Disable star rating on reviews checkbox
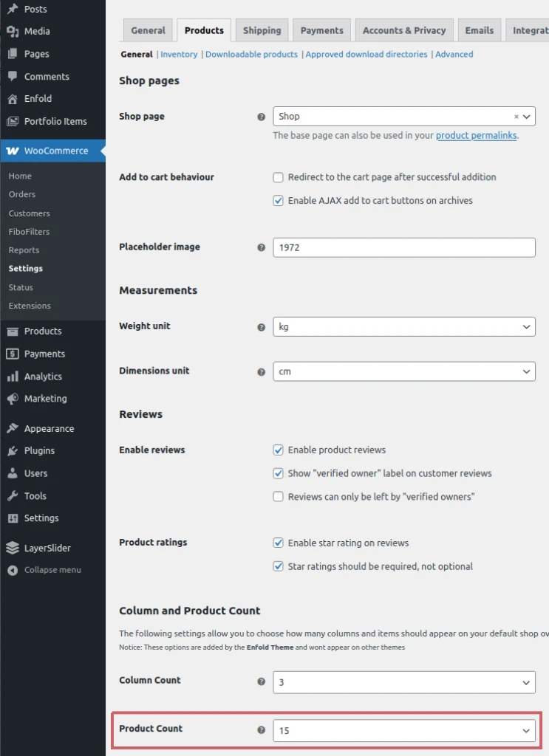 point(279,543)
